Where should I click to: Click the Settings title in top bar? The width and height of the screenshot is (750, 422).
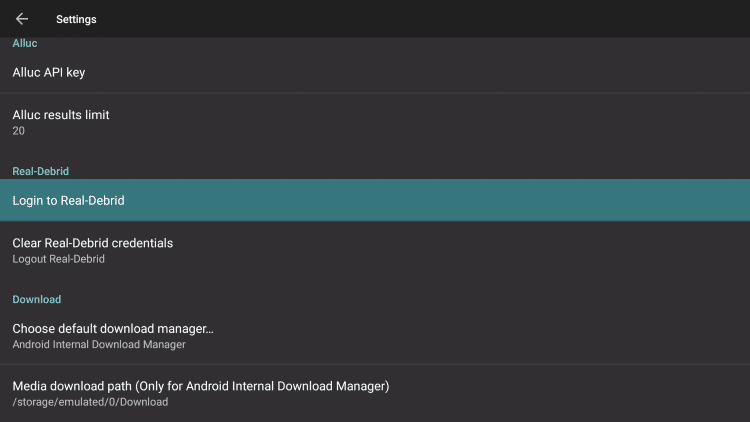[x=76, y=20]
